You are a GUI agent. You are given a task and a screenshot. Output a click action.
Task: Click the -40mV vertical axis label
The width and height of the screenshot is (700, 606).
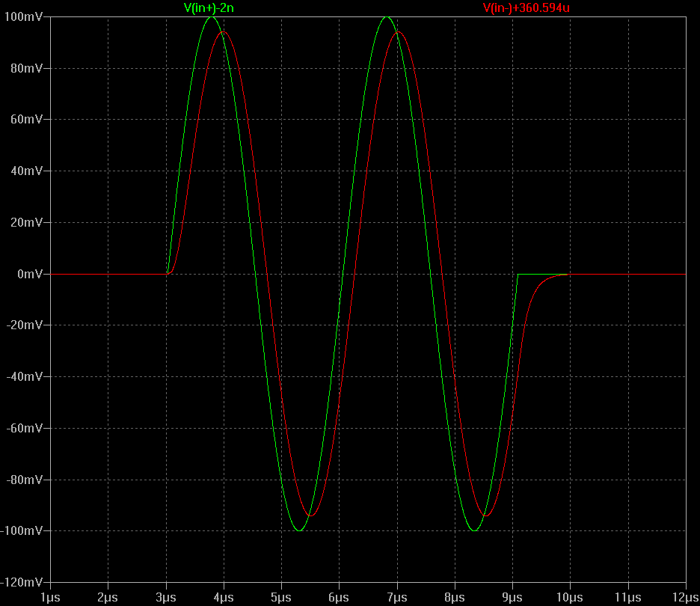click(24, 376)
